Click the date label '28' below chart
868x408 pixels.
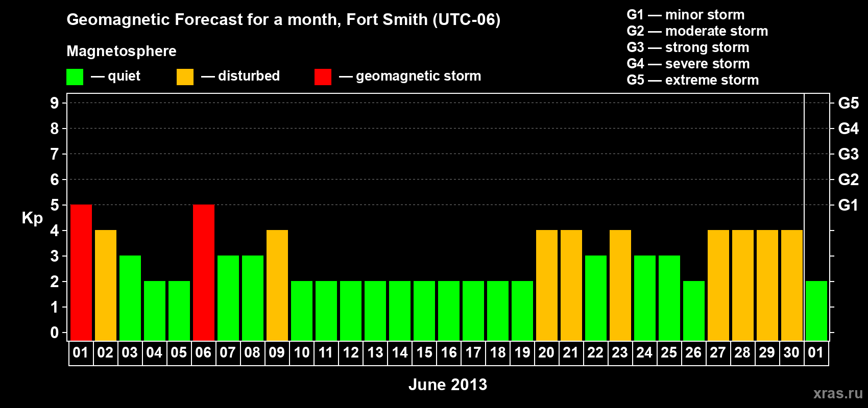pyautogui.click(x=742, y=353)
